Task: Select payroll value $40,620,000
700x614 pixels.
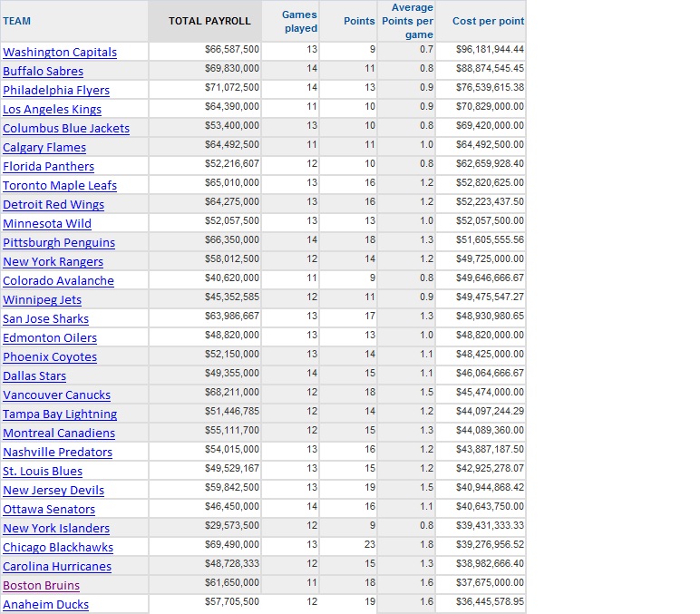Action: tap(232, 278)
